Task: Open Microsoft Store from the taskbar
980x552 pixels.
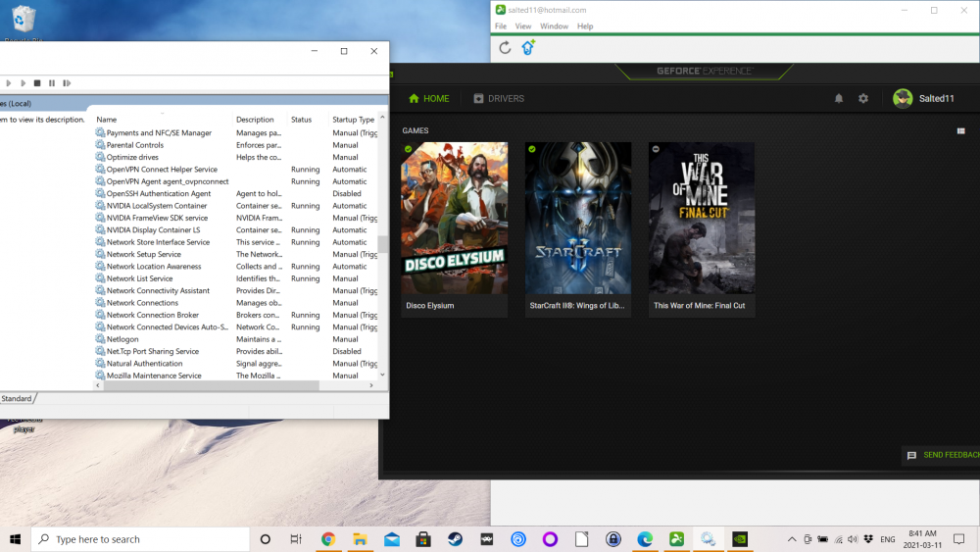Action: (x=423, y=539)
